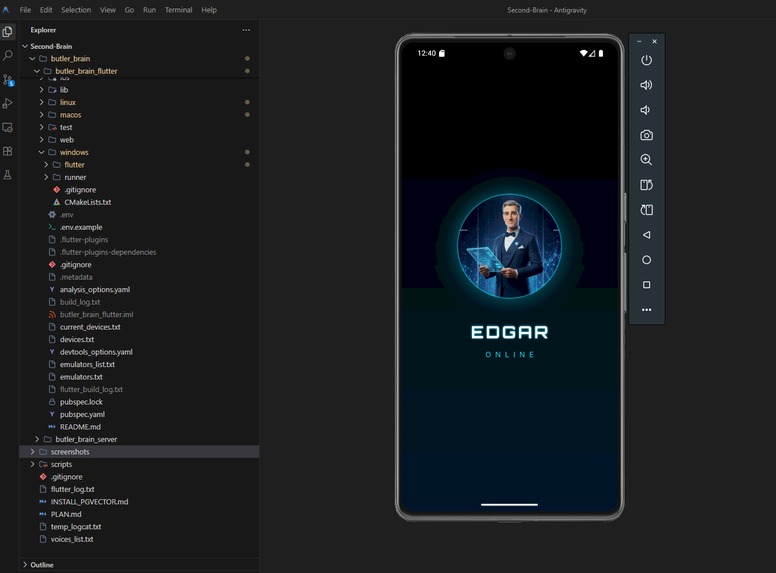Image resolution: width=776 pixels, height=573 pixels.
Task: Open the Testing flask icon
Action: pyautogui.click(x=7, y=175)
